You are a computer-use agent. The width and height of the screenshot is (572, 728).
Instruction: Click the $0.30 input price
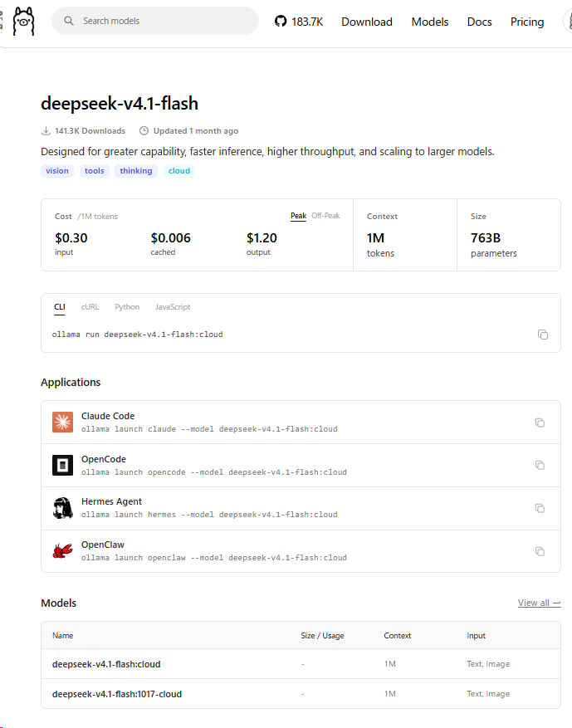71,238
